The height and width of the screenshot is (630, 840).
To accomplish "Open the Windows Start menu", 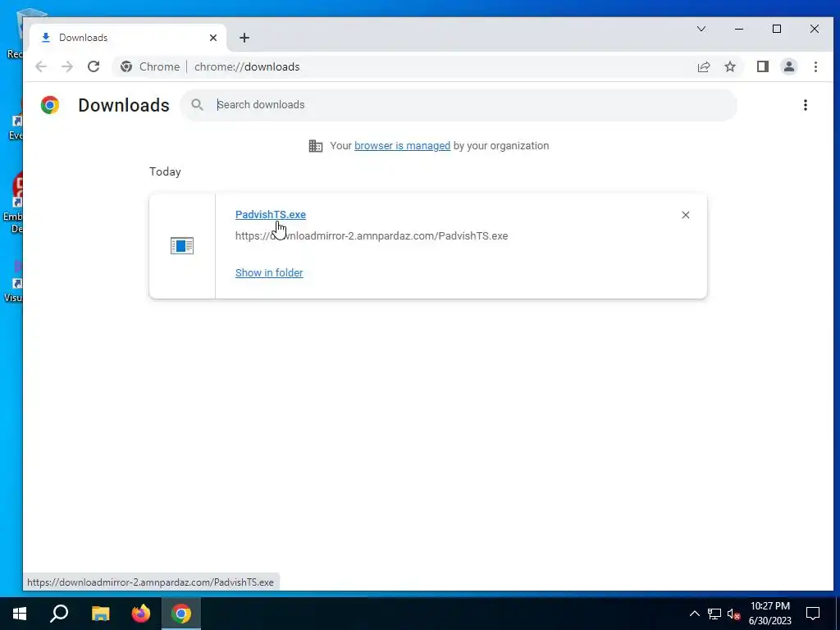I will click(x=20, y=614).
